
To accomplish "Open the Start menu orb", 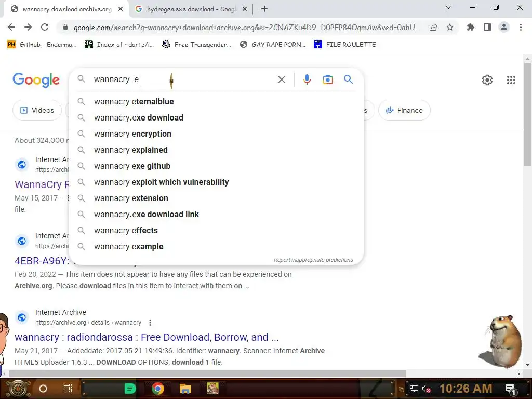I will [x=18, y=389].
